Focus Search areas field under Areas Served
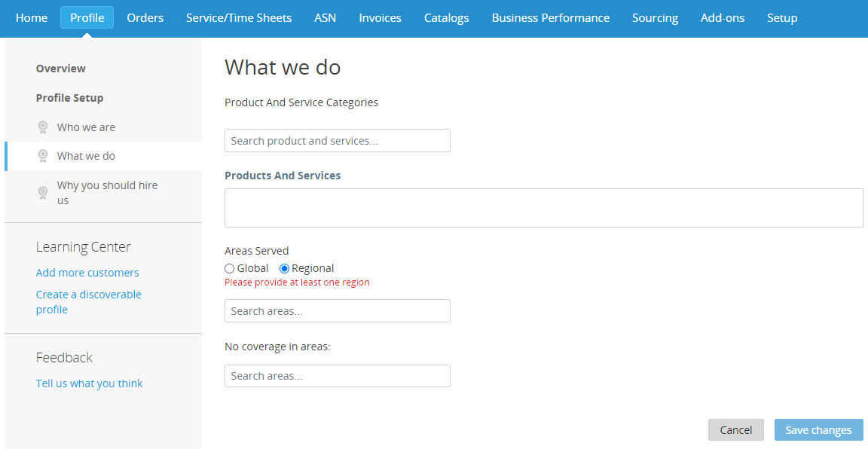 [337, 310]
